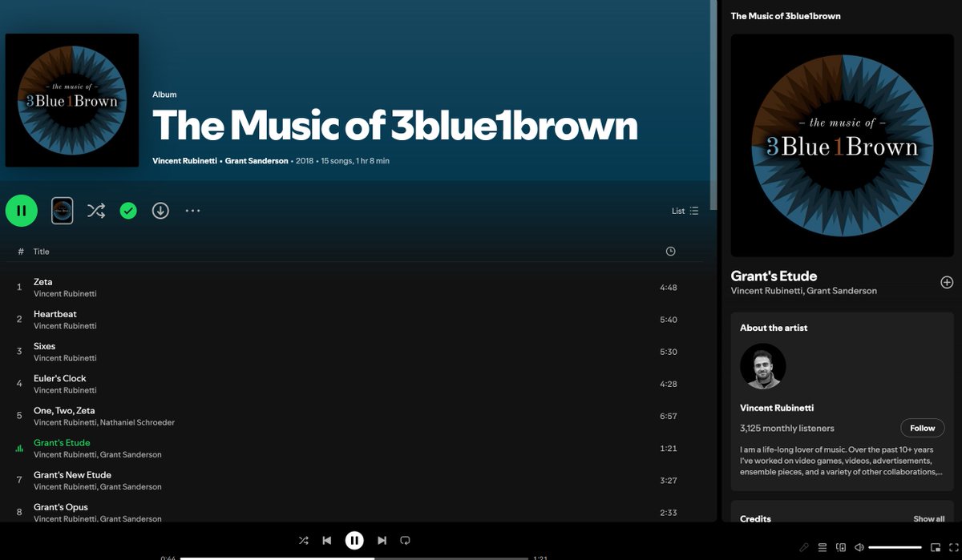Image resolution: width=962 pixels, height=560 pixels.
Task: Click the 4:48 duration of Zeta
Action: (x=669, y=288)
